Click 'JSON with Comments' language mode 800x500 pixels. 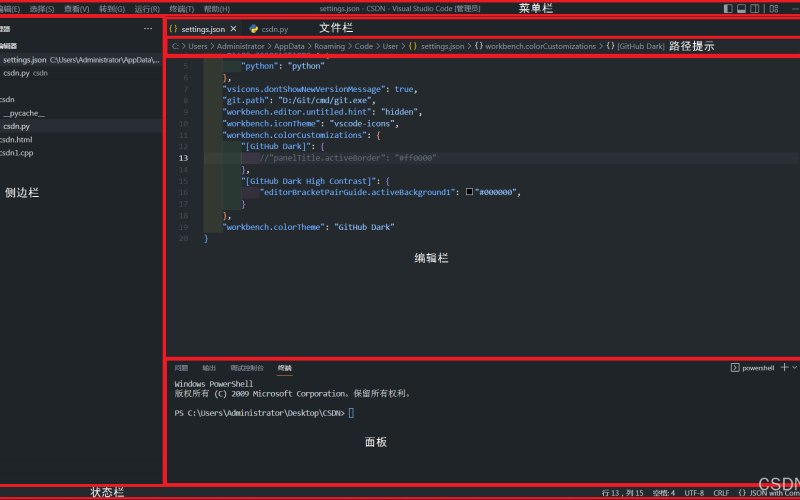[773, 493]
